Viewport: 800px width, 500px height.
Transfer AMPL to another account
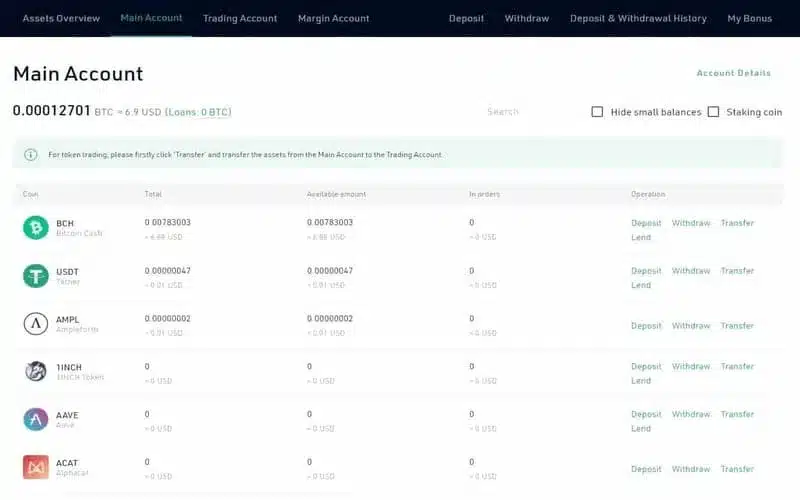737,326
